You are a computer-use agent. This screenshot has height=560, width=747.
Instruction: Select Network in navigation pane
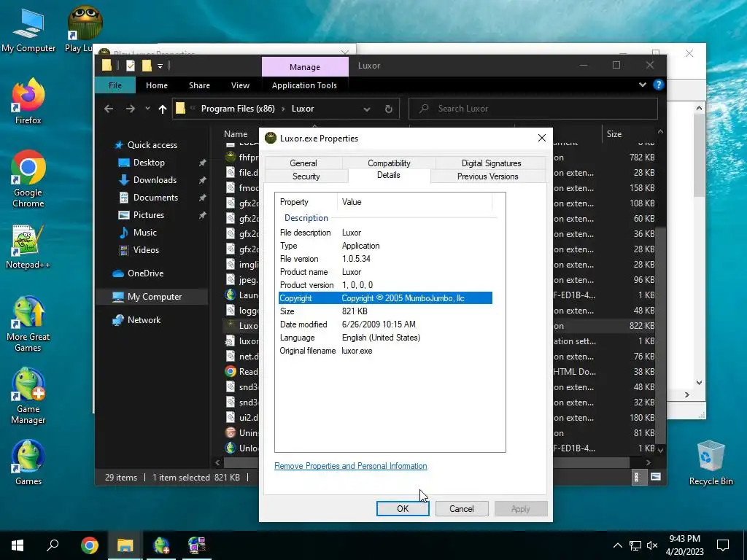tap(144, 320)
